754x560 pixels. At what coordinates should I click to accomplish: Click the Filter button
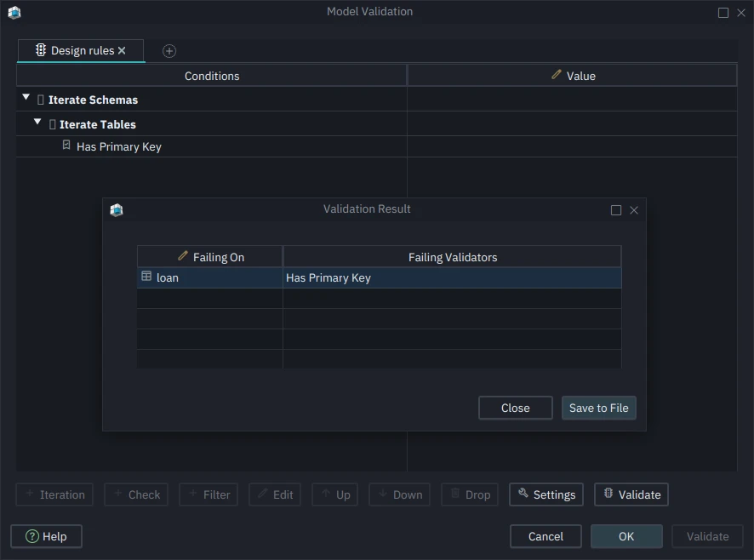pyautogui.click(x=208, y=494)
